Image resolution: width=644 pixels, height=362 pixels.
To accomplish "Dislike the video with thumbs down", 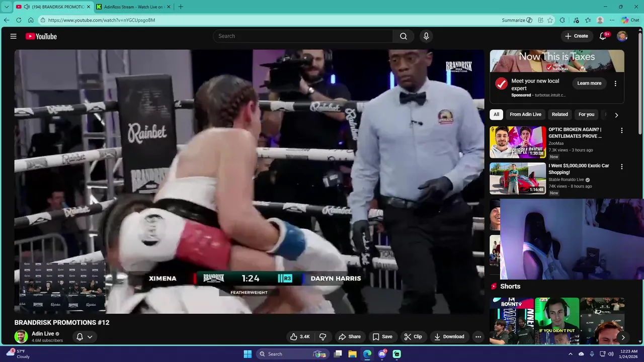I will 323,337.
